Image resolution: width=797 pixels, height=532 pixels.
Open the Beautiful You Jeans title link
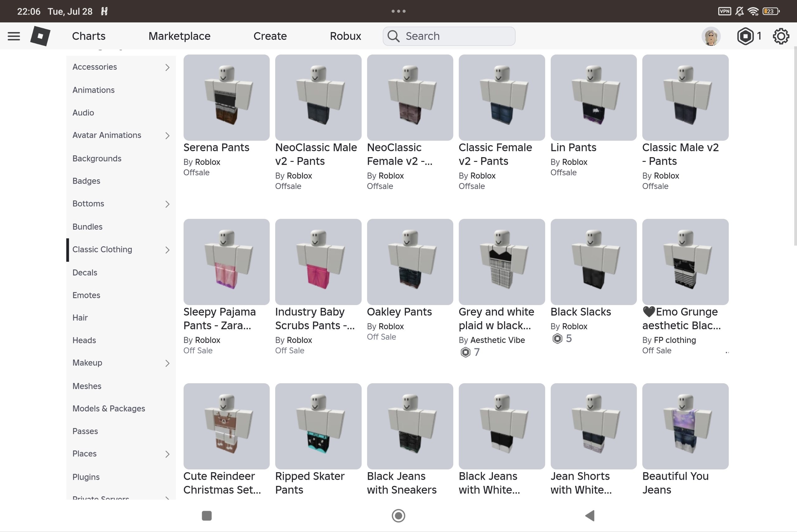click(675, 483)
